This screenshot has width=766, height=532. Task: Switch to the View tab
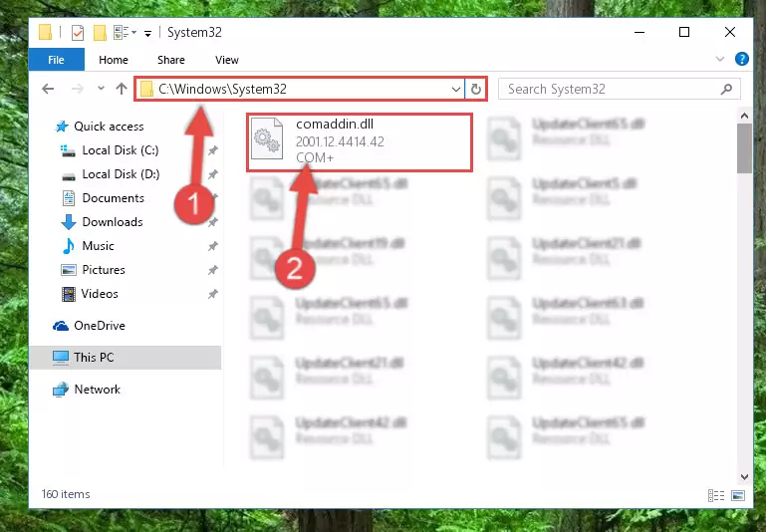click(227, 60)
